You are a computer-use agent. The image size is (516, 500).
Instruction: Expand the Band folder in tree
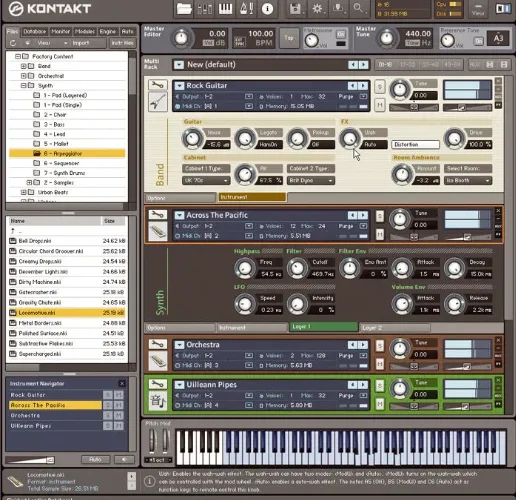pyautogui.click(x=23, y=66)
